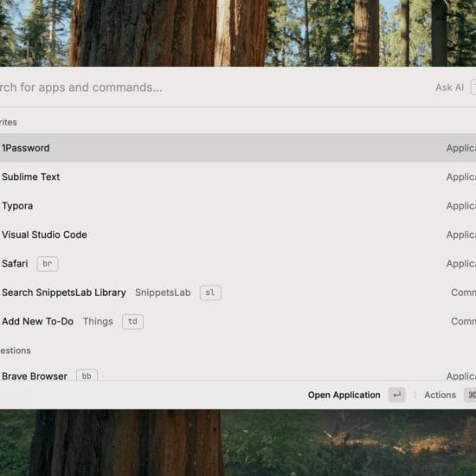Select the Sublime Text row
This screenshot has width=476, height=476.
click(x=238, y=177)
